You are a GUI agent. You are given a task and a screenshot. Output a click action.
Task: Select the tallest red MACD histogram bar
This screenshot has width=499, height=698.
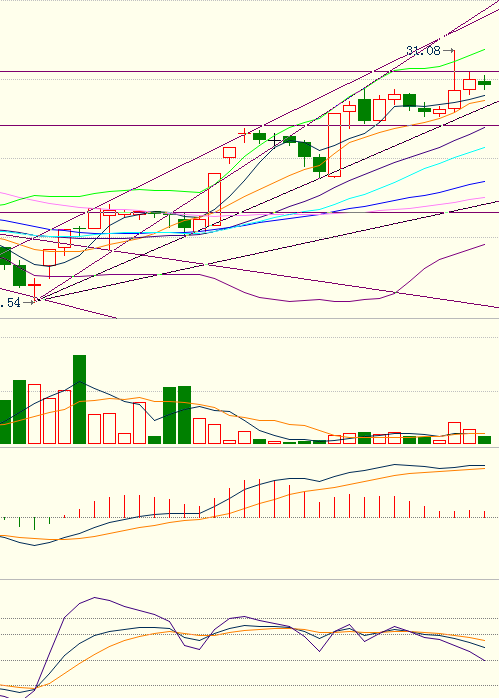[x=259, y=498]
